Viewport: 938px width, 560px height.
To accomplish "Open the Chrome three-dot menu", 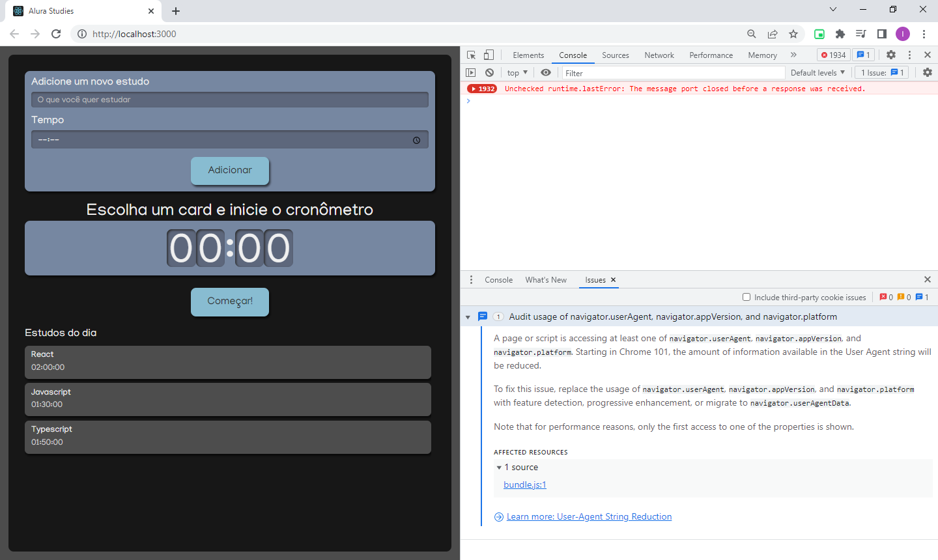I will (924, 34).
